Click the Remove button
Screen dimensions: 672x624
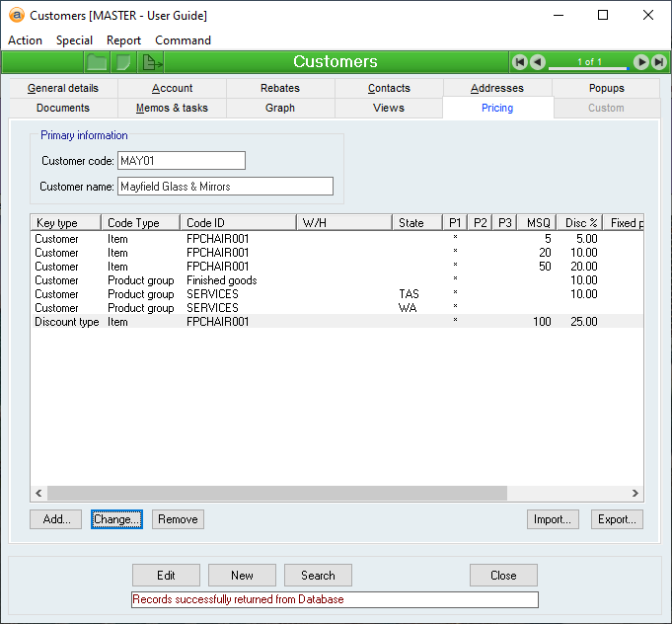coord(178,519)
